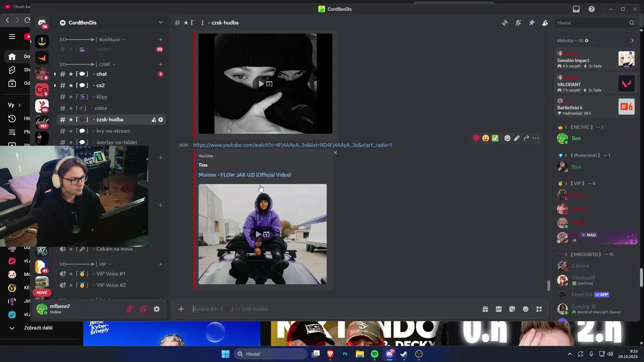Image resolution: width=644 pixels, height=362 pixels.
Task: Toggle microphone mute in user panel
Action: (x=130, y=309)
